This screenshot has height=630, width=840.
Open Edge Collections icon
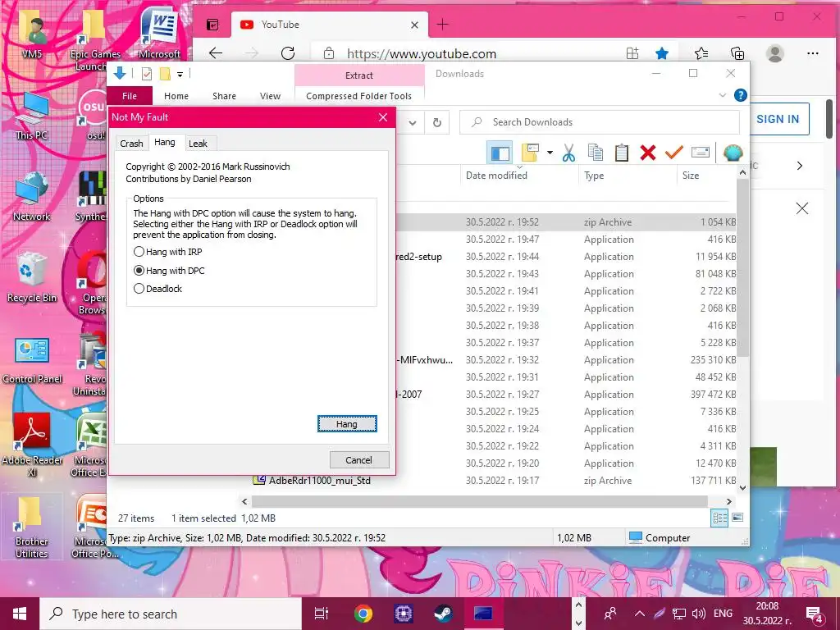[737, 53]
